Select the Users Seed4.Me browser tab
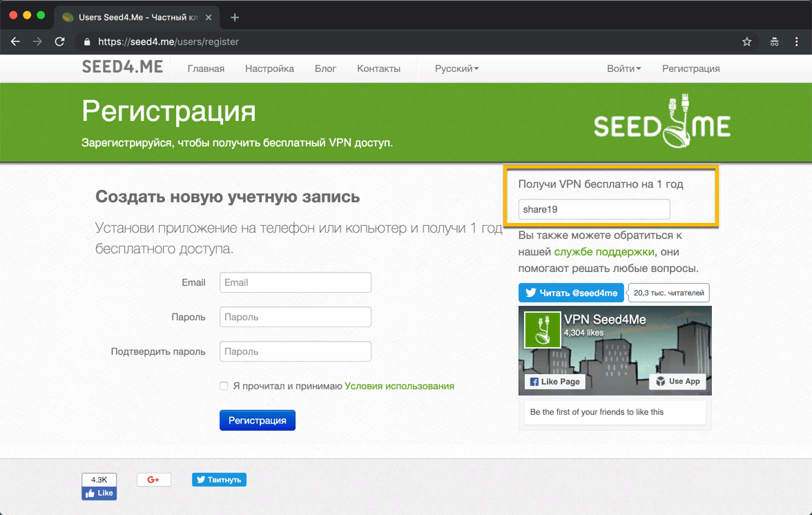The image size is (812, 515). click(137, 17)
